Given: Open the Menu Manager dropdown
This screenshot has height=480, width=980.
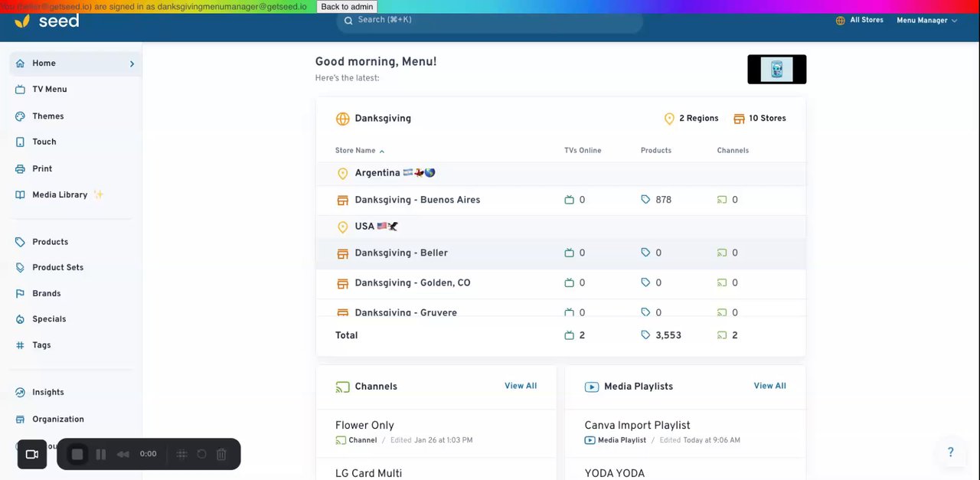Looking at the screenshot, I should point(926,21).
